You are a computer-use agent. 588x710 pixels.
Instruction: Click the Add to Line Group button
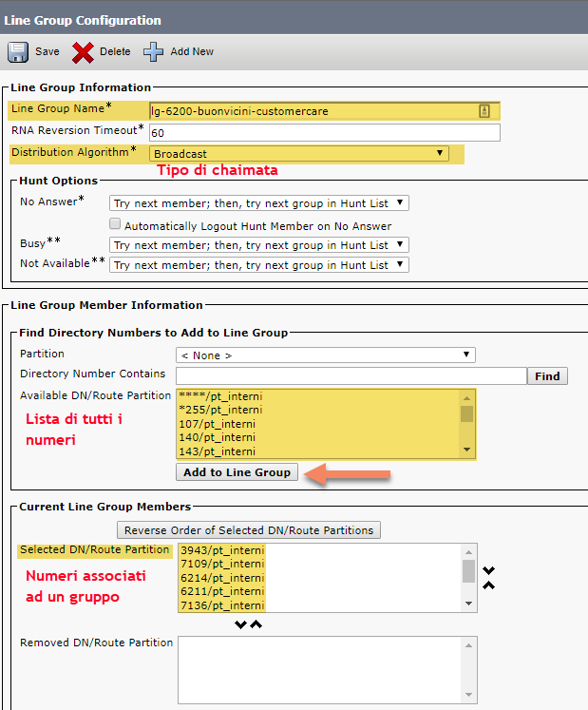click(237, 471)
